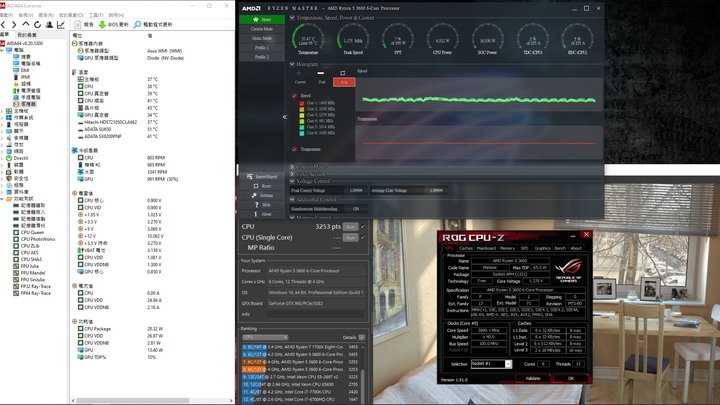This screenshot has width=720, height=405.
Task: Open Ryzen Master Help question icon
Action: [x=256, y=204]
